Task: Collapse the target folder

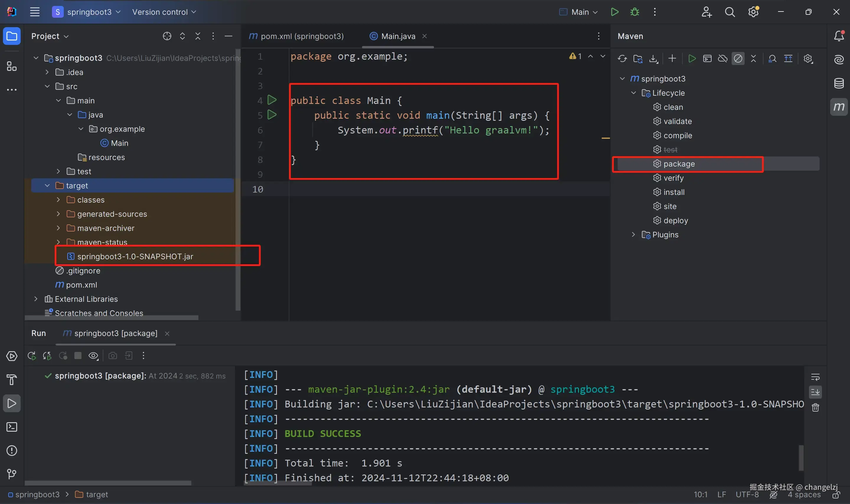Action: [x=47, y=186]
